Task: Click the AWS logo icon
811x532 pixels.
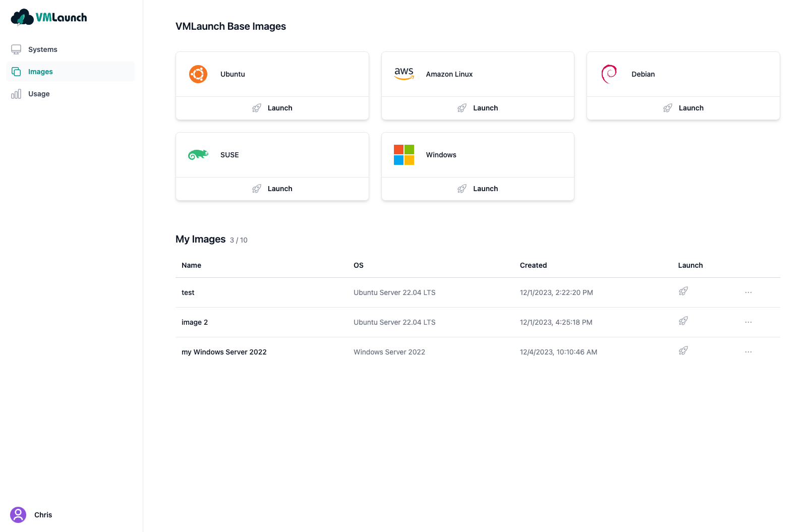Action: point(404,74)
